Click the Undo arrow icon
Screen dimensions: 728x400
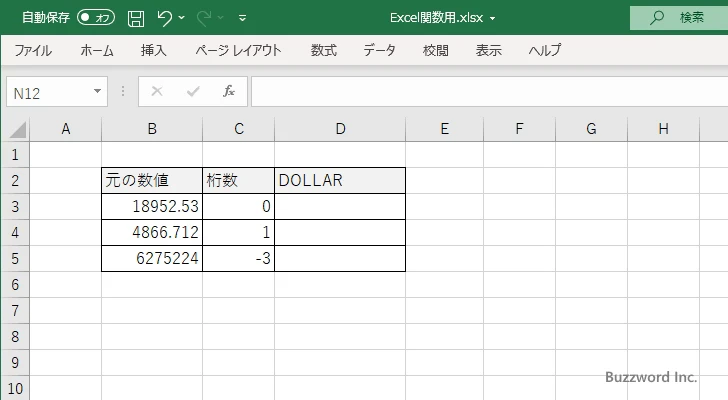(x=164, y=18)
